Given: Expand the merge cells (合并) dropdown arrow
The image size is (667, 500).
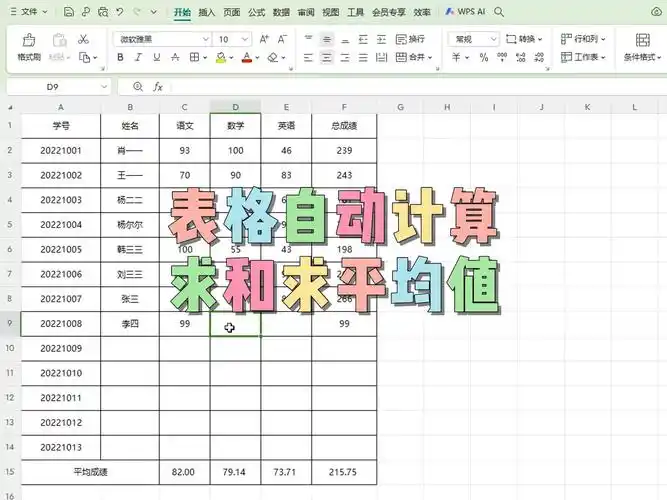Looking at the screenshot, I should (x=430, y=57).
